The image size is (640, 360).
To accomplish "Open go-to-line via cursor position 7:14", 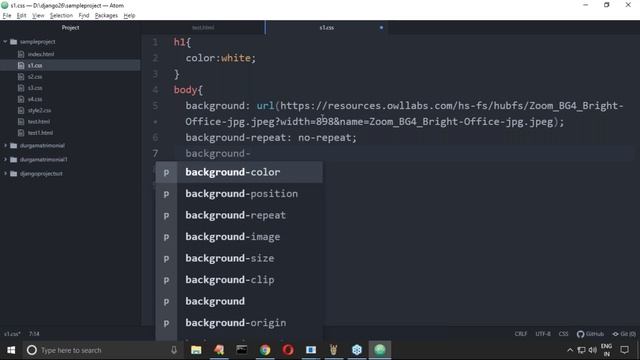I will 34,334.
